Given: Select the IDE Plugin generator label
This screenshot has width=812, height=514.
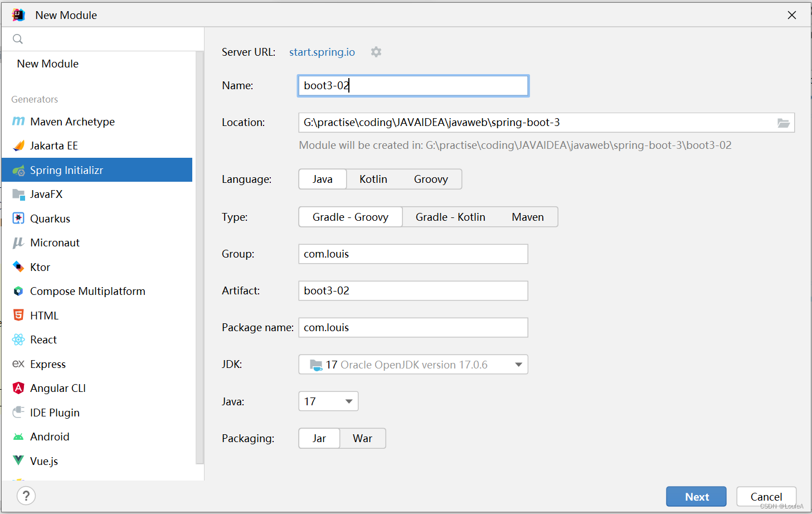Looking at the screenshot, I should [x=55, y=413].
